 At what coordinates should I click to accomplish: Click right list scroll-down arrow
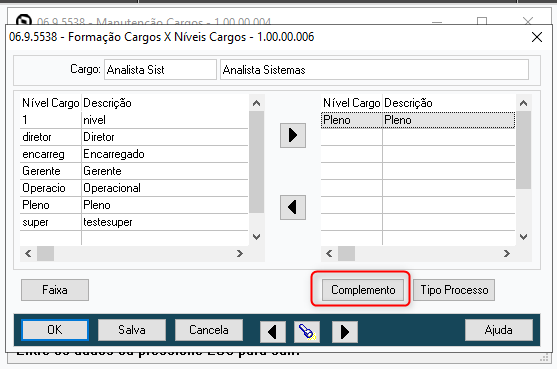523,237
